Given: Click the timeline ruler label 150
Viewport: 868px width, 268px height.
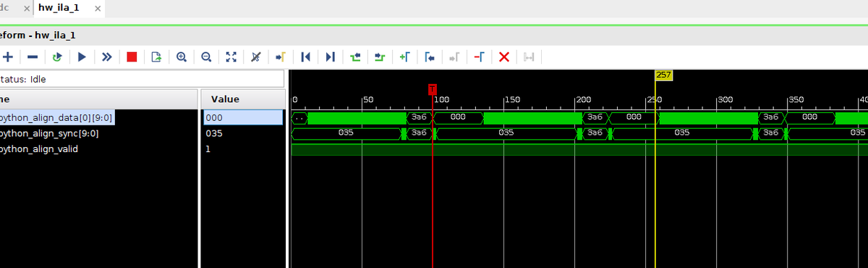Looking at the screenshot, I should 512,99.
